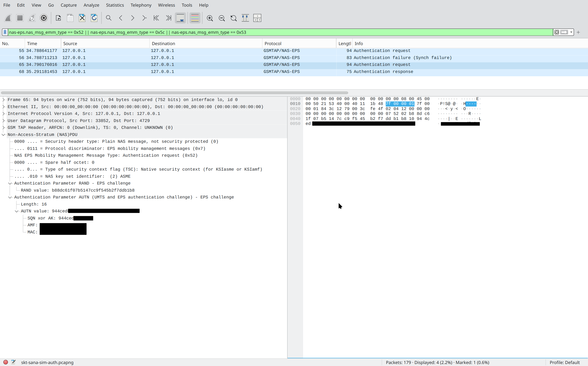The image size is (588, 366).
Task: Toggle auto-scroll during live capture
Action: pyautogui.click(x=181, y=18)
